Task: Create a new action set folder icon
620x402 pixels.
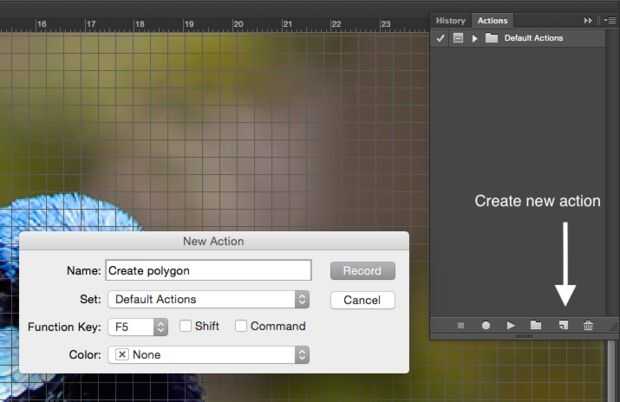Action: coord(536,325)
